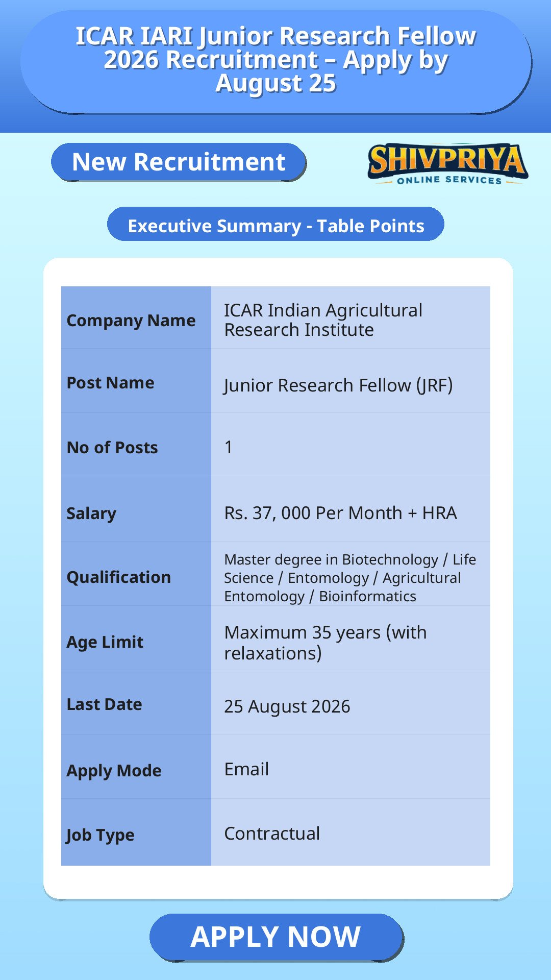
Task: Click the Qualification label cell
Action: pyautogui.click(x=136, y=574)
